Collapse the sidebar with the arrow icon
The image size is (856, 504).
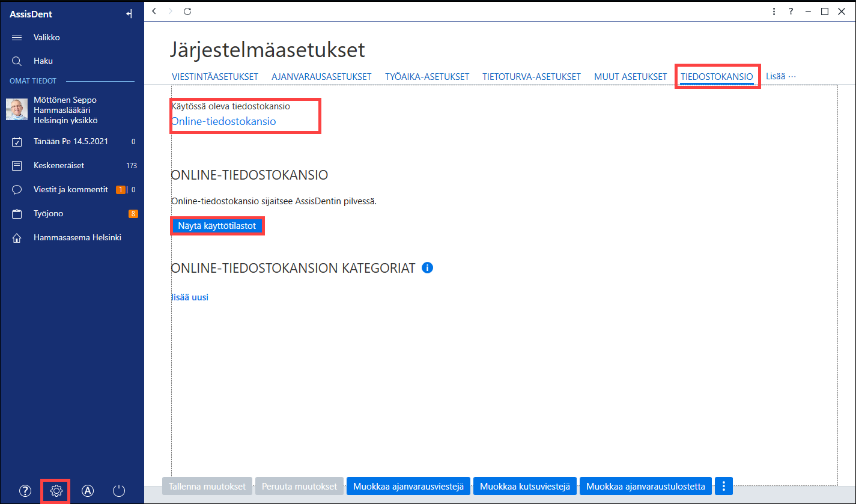[x=129, y=14]
